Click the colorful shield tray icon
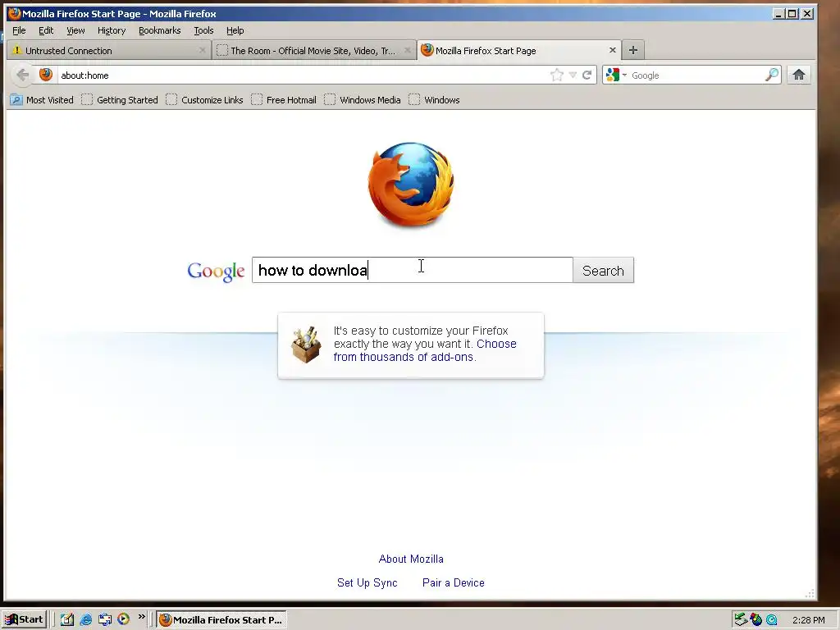840x630 pixels. 756,619
